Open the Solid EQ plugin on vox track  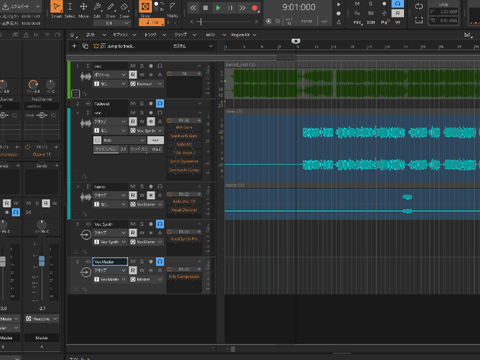tap(184, 144)
